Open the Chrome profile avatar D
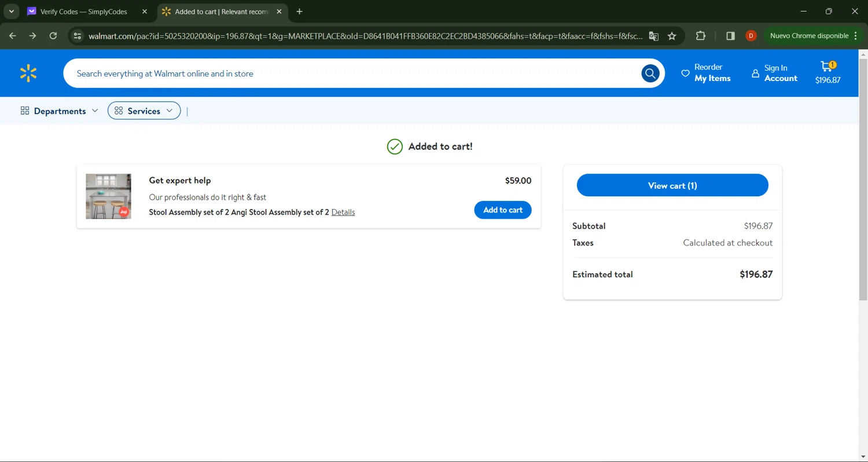The width and height of the screenshot is (868, 462). [x=751, y=36]
